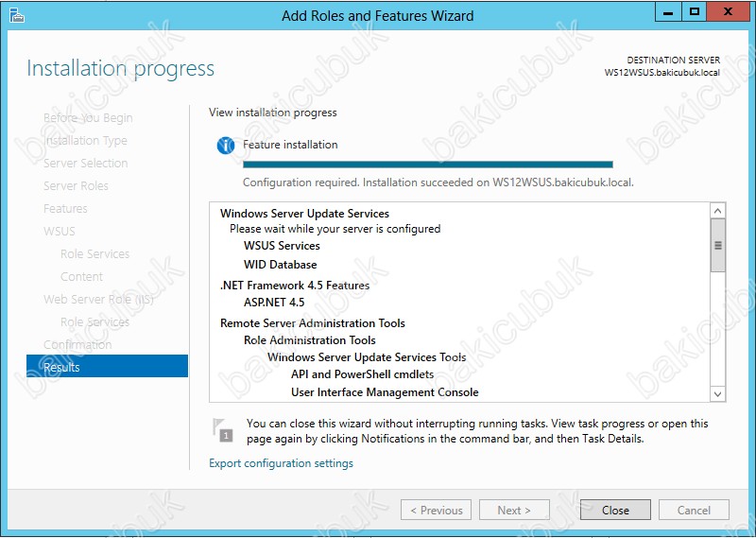Click the WS12WSUS.bakicubuk.local destination server name
756x538 pixels.
click(662, 73)
